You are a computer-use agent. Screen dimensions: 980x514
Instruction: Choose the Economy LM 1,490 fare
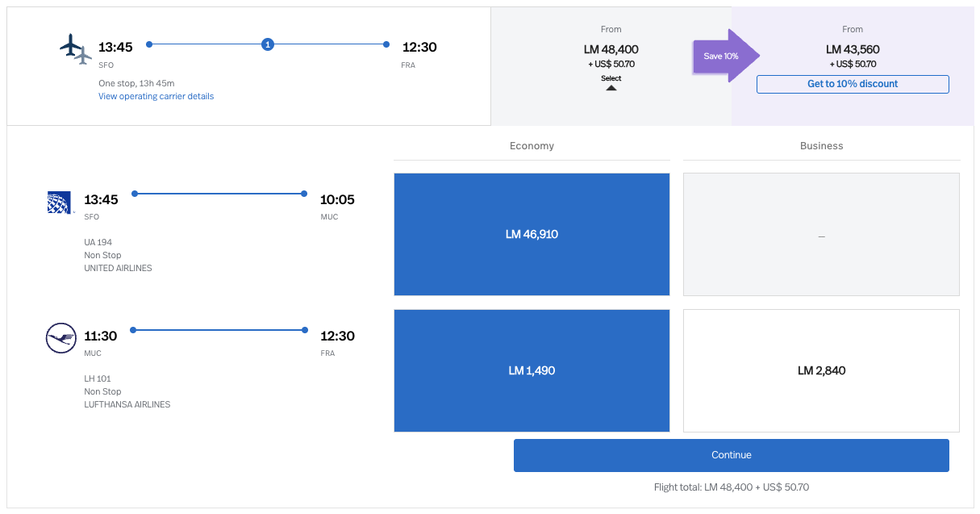532,370
